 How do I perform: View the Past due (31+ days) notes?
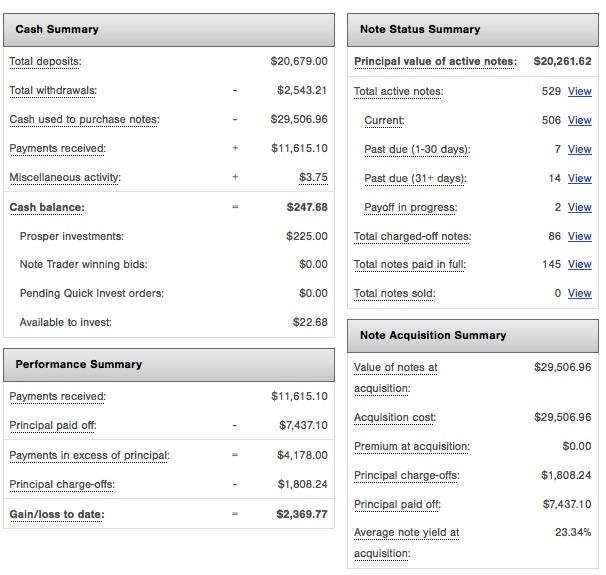point(579,178)
